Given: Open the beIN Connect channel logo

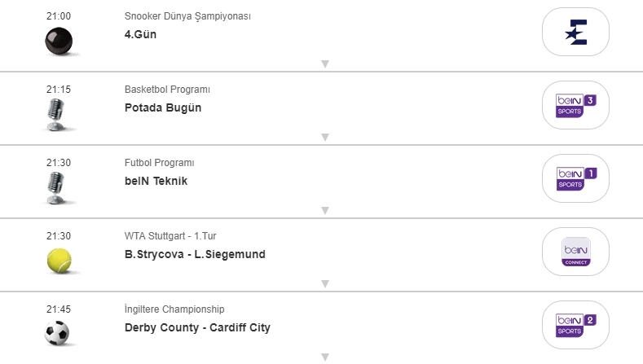Looking at the screenshot, I should (x=575, y=252).
